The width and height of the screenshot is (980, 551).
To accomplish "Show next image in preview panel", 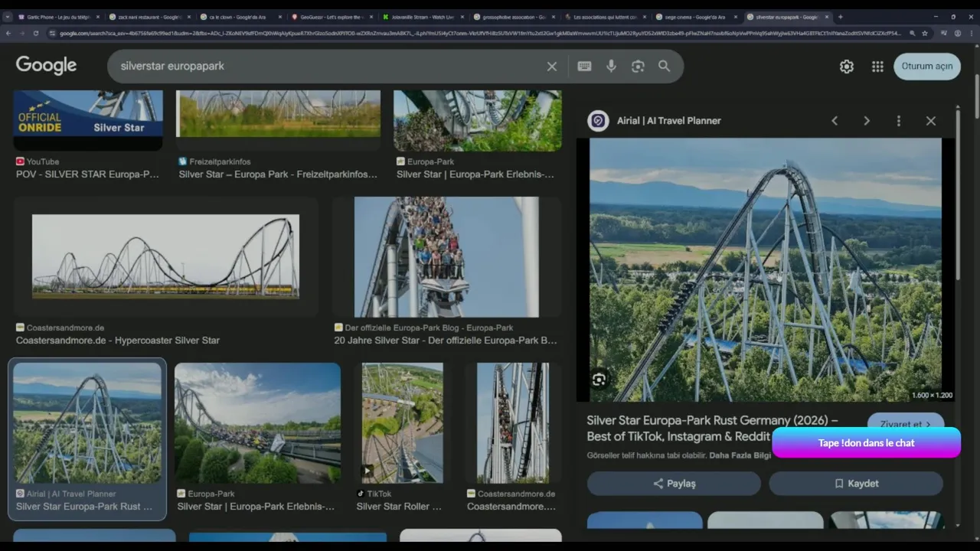I will 867,121.
